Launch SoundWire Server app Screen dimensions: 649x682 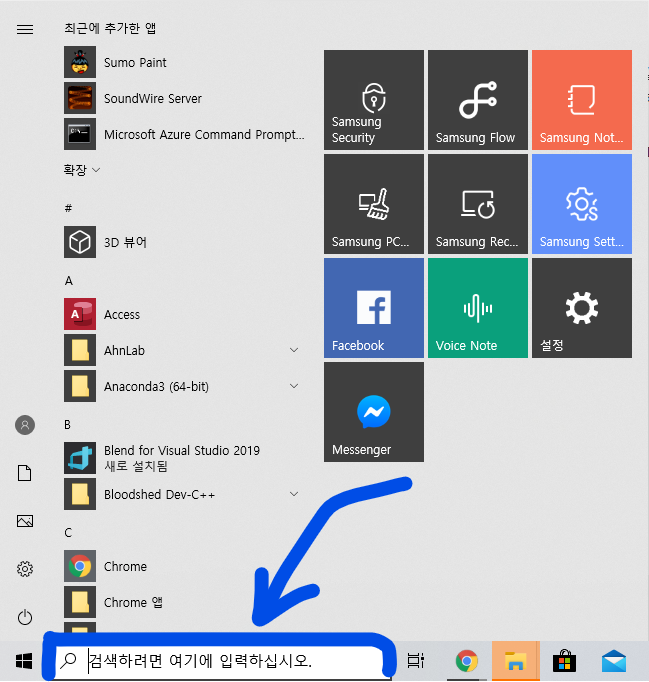(183, 98)
